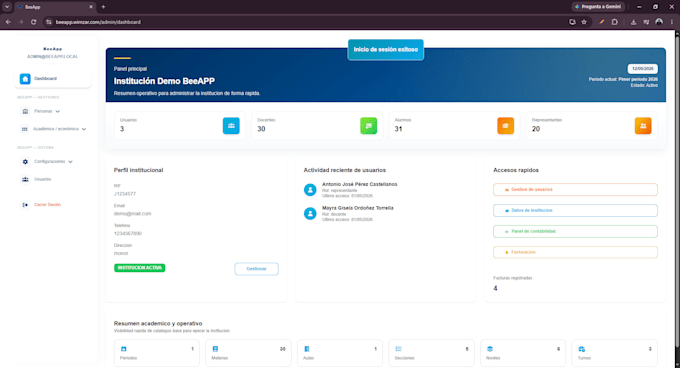Open Panel de contabilidad quick access
Viewport: 680px width, 368px height.
[575, 231]
